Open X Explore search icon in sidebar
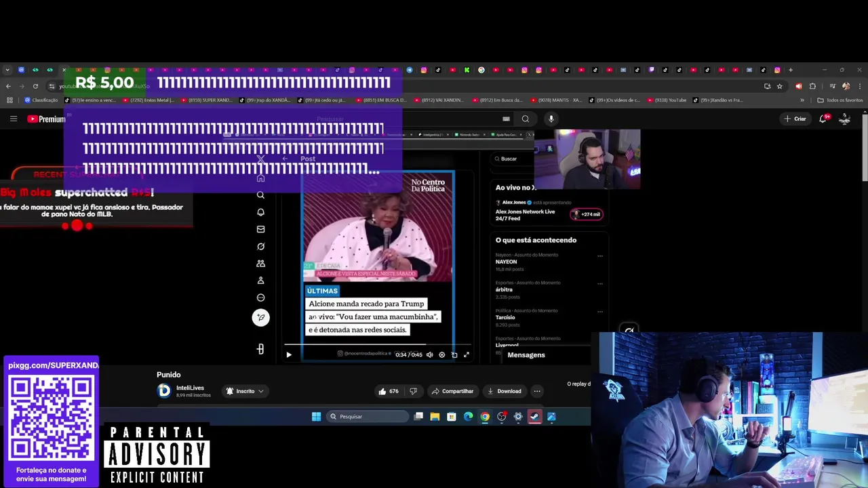 260,195
